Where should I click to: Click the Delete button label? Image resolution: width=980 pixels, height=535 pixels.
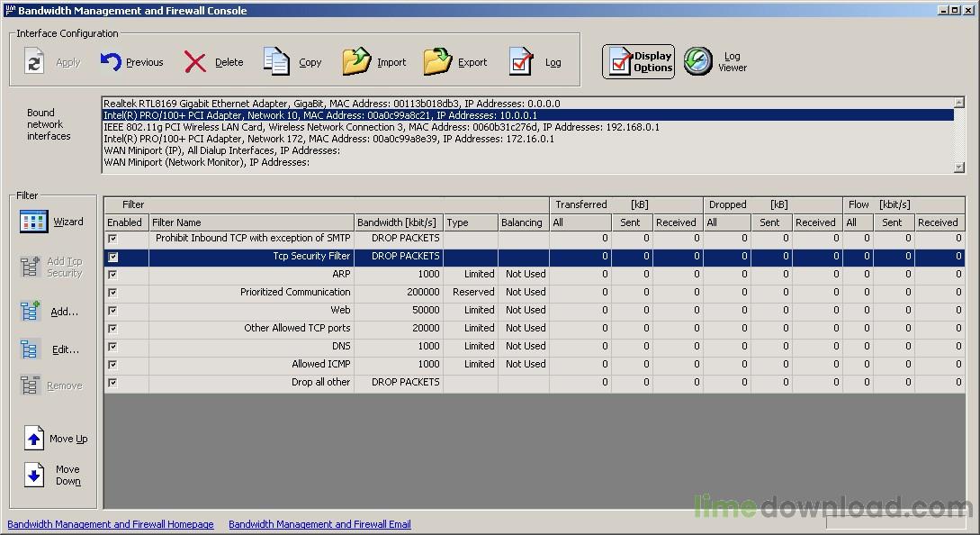pos(229,62)
